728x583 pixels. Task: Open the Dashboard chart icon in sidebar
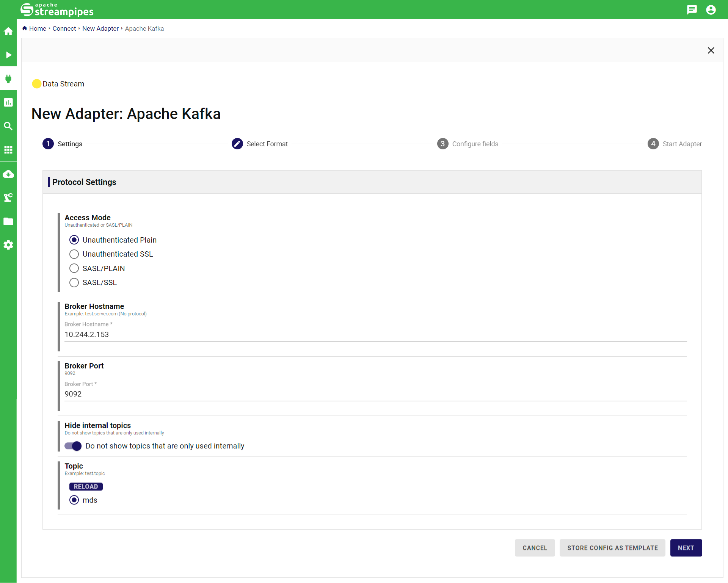8,102
